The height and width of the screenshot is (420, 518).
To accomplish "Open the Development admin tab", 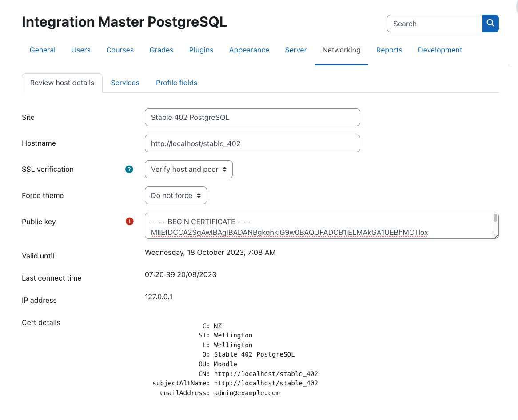I will click(x=440, y=50).
